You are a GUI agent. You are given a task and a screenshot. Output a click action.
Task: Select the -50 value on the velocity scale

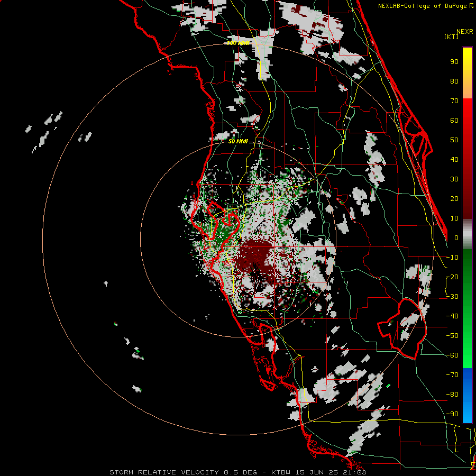click(x=452, y=336)
